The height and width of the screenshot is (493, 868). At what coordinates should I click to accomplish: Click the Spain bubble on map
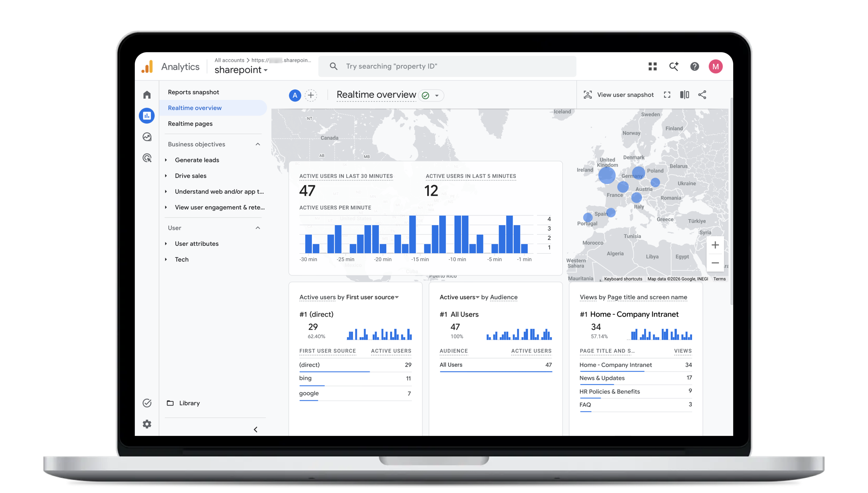[611, 213]
